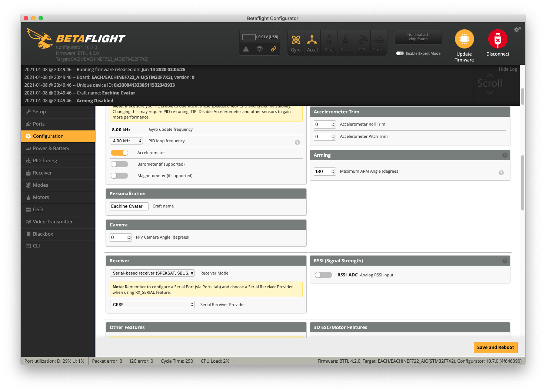Show help for PID loop frequency
546x392 pixels.
click(x=297, y=142)
